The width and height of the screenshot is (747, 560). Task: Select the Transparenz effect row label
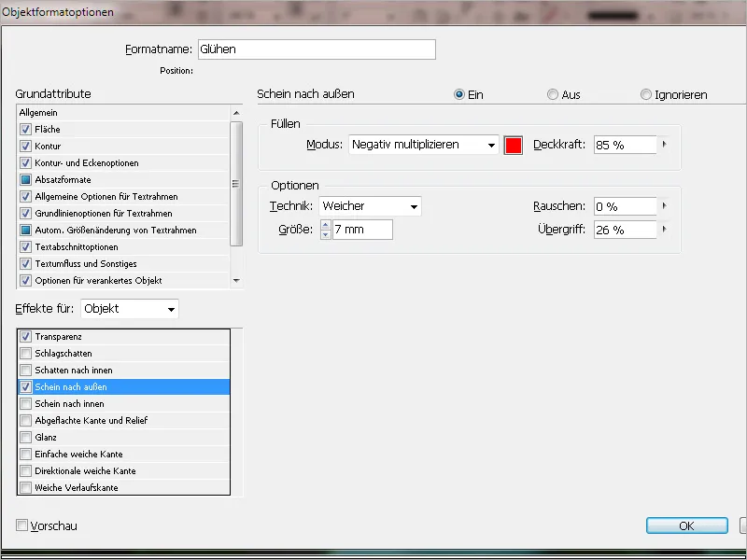[58, 337]
